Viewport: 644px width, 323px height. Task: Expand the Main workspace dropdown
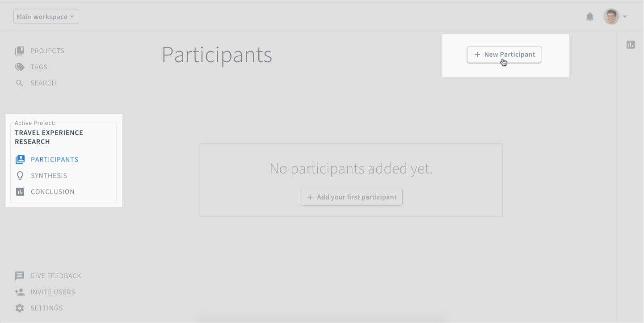[x=46, y=17]
